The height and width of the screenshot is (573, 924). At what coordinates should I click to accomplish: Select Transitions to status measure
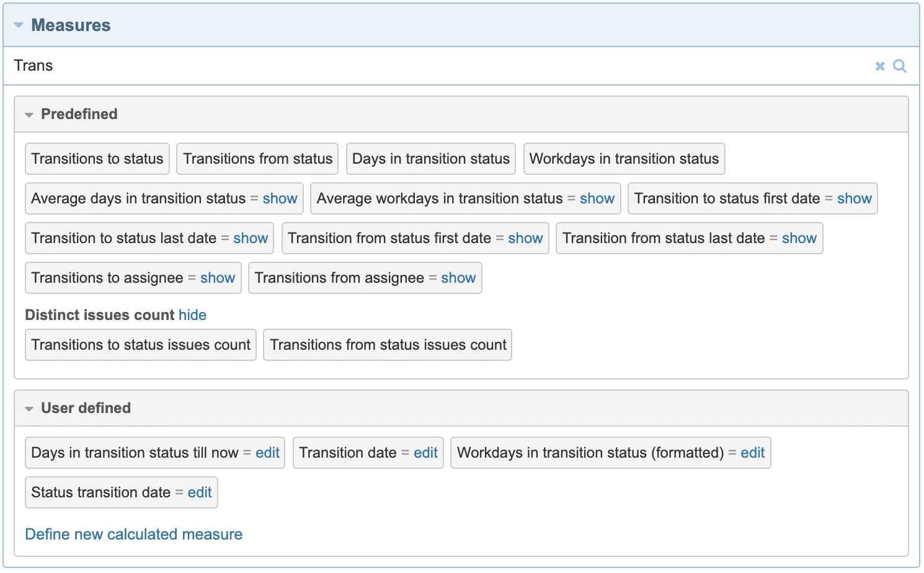coord(97,159)
